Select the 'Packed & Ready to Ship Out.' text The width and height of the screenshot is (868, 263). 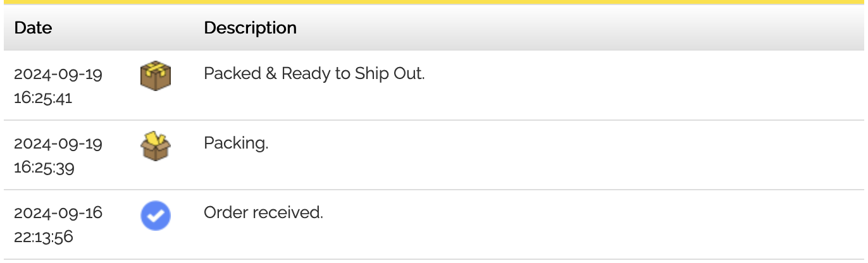click(x=314, y=73)
